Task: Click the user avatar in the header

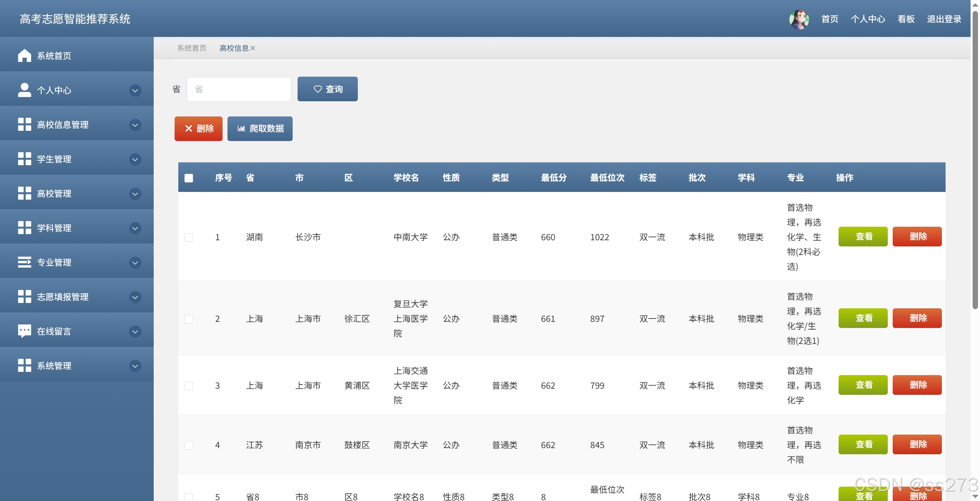Action: (799, 19)
